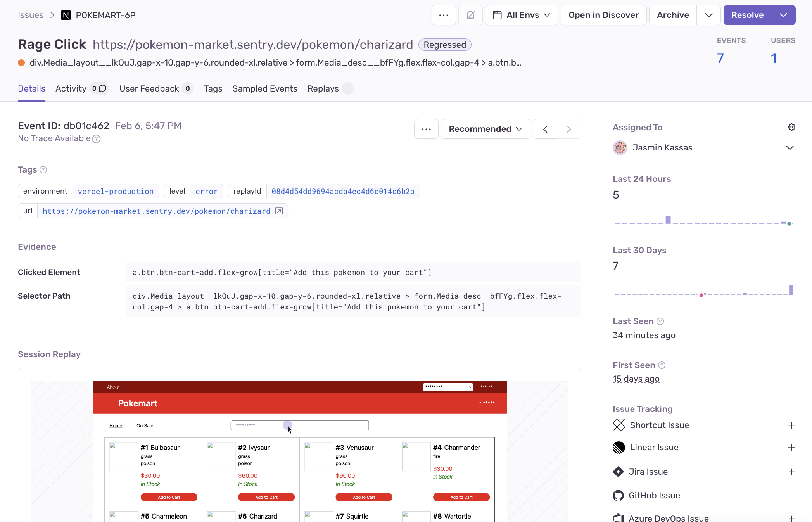Click the replay search input field

(299, 425)
